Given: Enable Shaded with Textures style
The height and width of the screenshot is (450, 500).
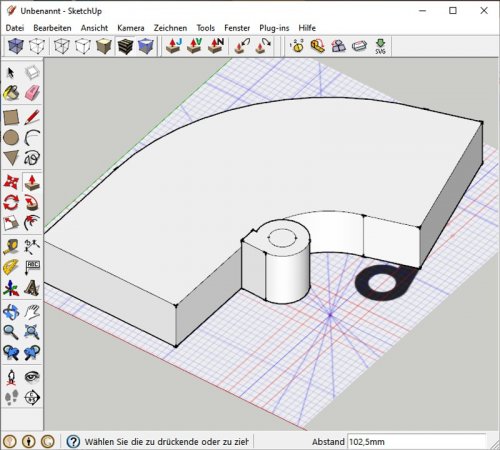Looking at the screenshot, I should 125,46.
